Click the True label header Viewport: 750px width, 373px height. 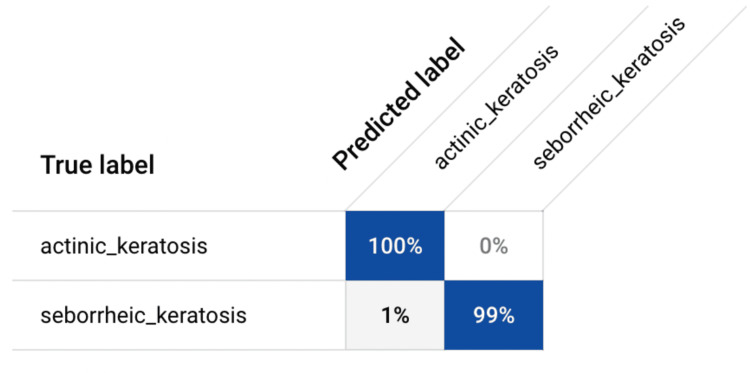[x=98, y=165]
